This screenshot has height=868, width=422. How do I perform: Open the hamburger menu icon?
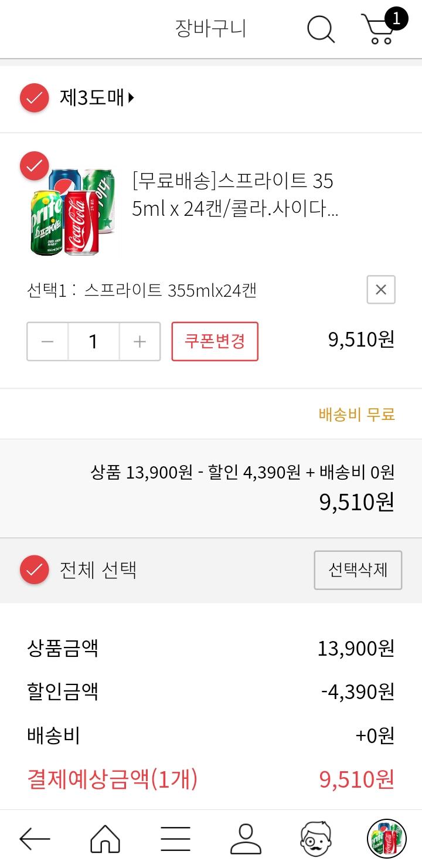pyautogui.click(x=175, y=839)
